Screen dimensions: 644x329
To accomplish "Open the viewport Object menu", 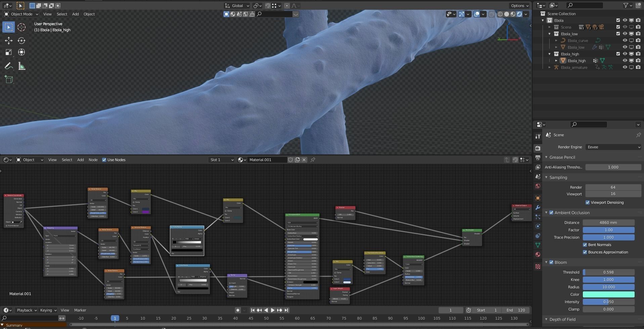I will (x=89, y=14).
